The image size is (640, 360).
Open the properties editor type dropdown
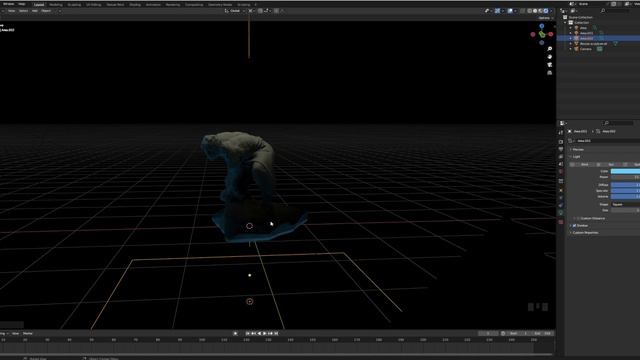pos(563,123)
